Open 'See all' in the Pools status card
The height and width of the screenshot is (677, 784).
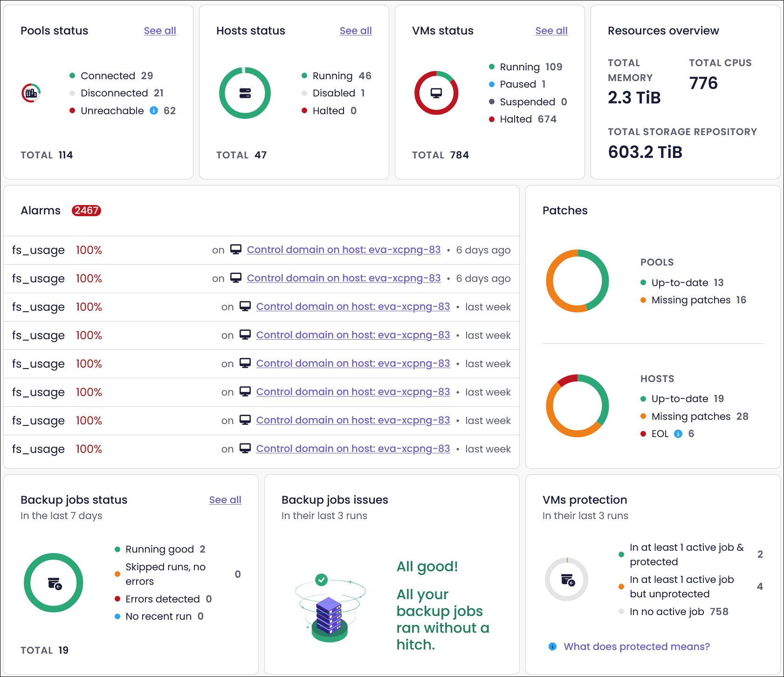160,31
